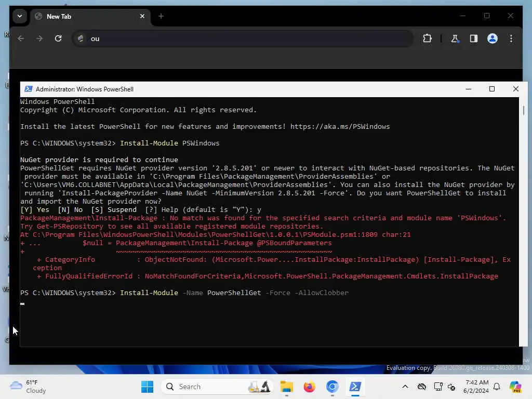Open File Explorer from the taskbar
532x399 pixels.
click(286, 387)
